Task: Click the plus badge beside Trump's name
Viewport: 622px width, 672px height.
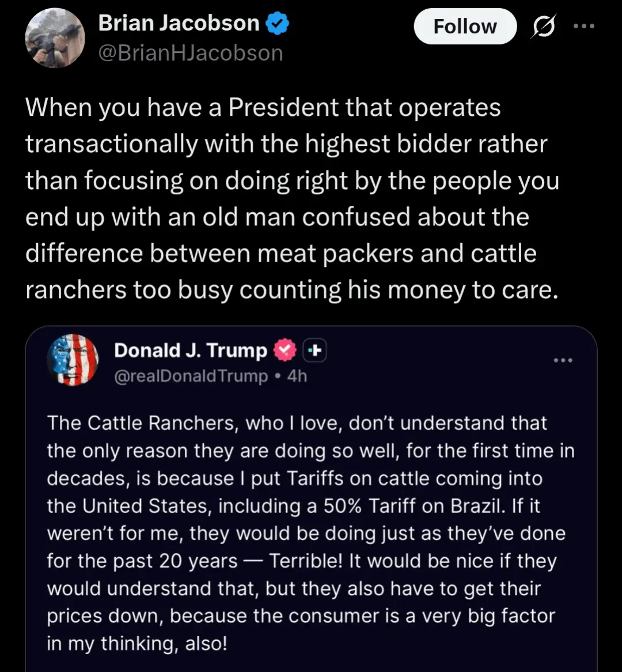Action: pyautogui.click(x=315, y=350)
